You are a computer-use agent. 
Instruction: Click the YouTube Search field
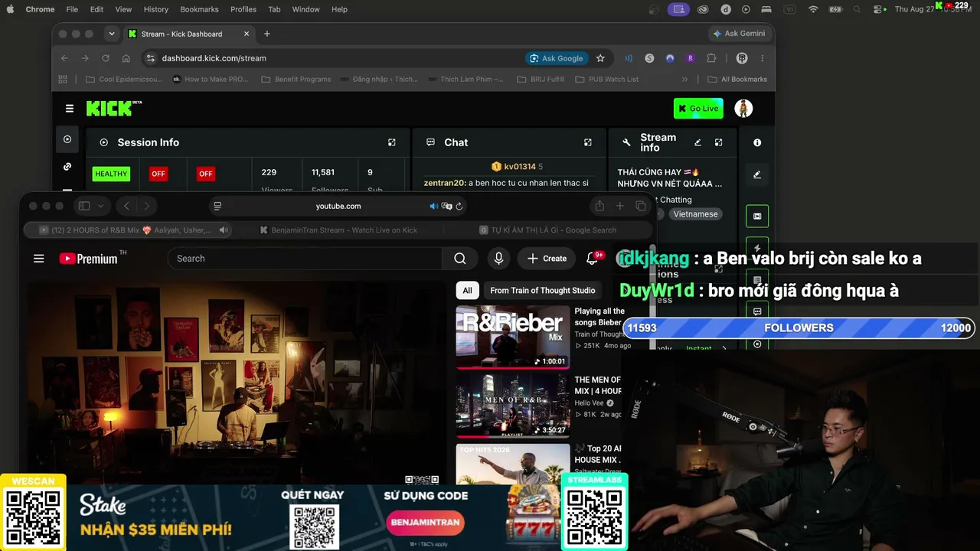[305, 259]
